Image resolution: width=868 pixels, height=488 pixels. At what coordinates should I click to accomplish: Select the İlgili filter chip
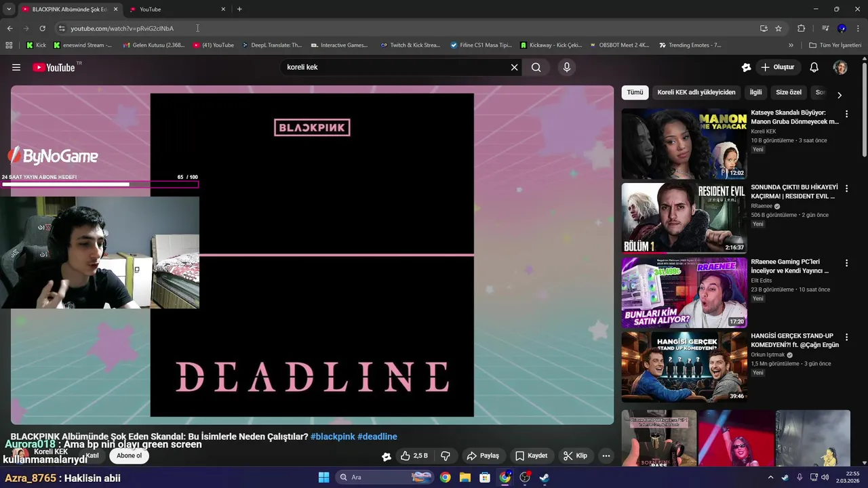(x=755, y=92)
